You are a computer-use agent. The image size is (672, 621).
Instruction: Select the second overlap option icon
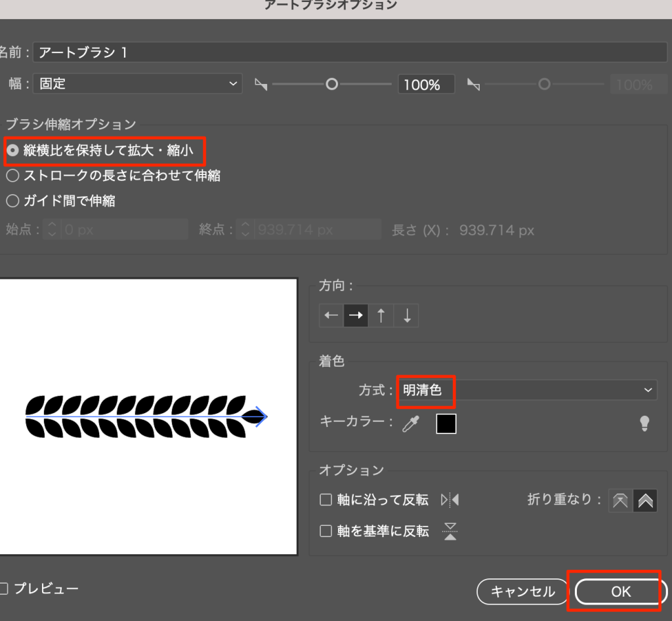[x=645, y=500]
